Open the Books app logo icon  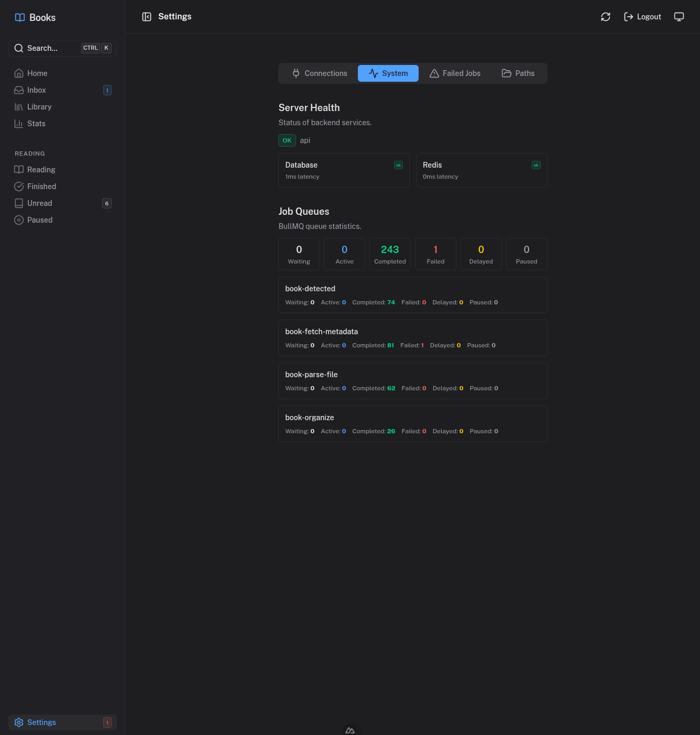tap(20, 17)
